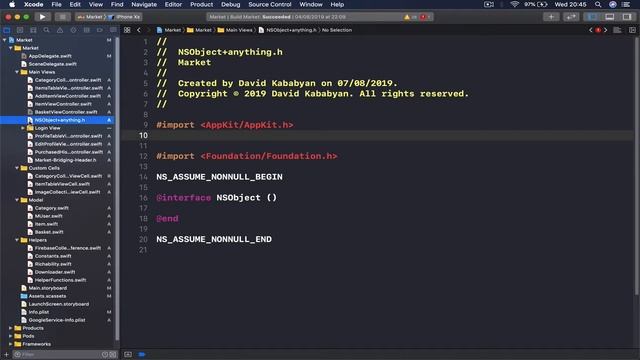The height and width of the screenshot is (360, 640).
Task: Open the Source Control menu
Action: [270, 4]
